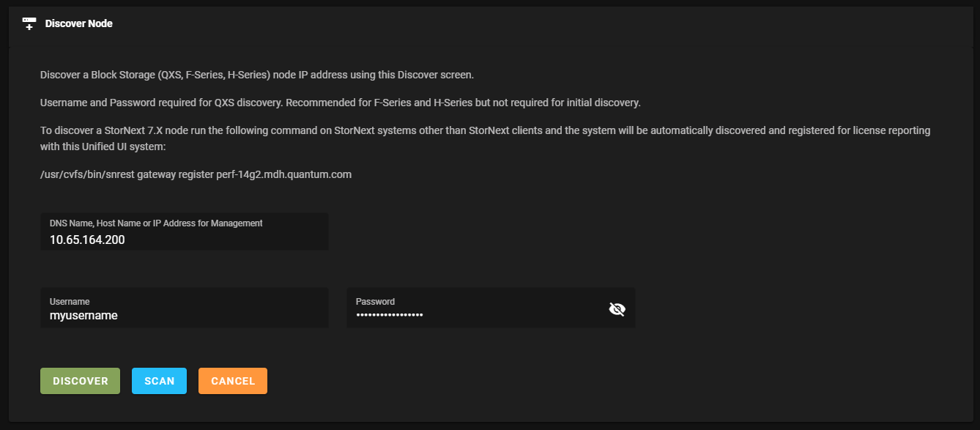Click the snrest gateway register command line
980x430 pixels.
pyautogui.click(x=196, y=175)
